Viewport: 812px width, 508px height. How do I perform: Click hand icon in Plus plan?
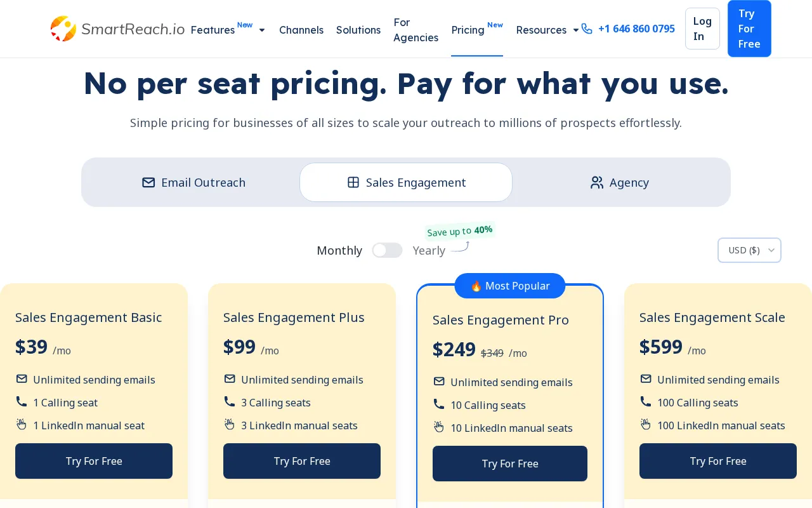click(x=230, y=424)
